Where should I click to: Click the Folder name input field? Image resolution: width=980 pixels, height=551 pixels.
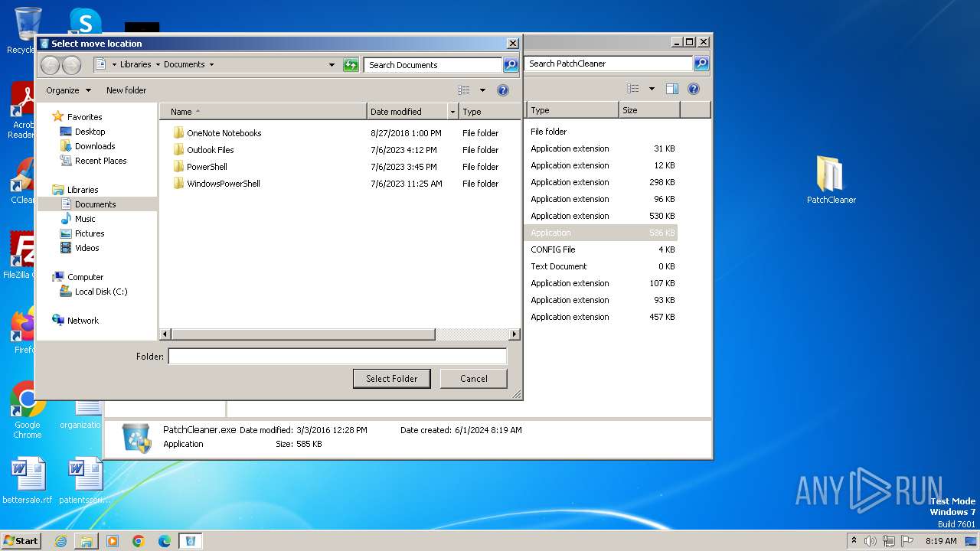[337, 356]
